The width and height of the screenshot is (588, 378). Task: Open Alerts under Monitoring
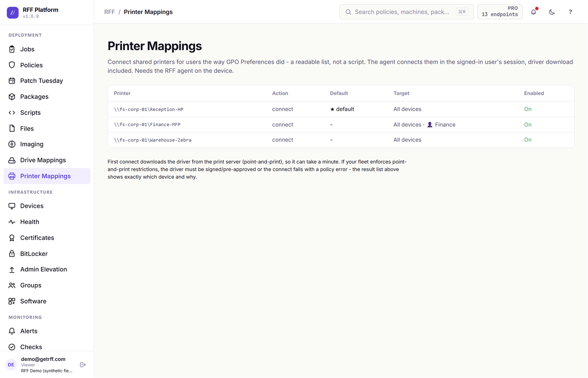[47, 331]
